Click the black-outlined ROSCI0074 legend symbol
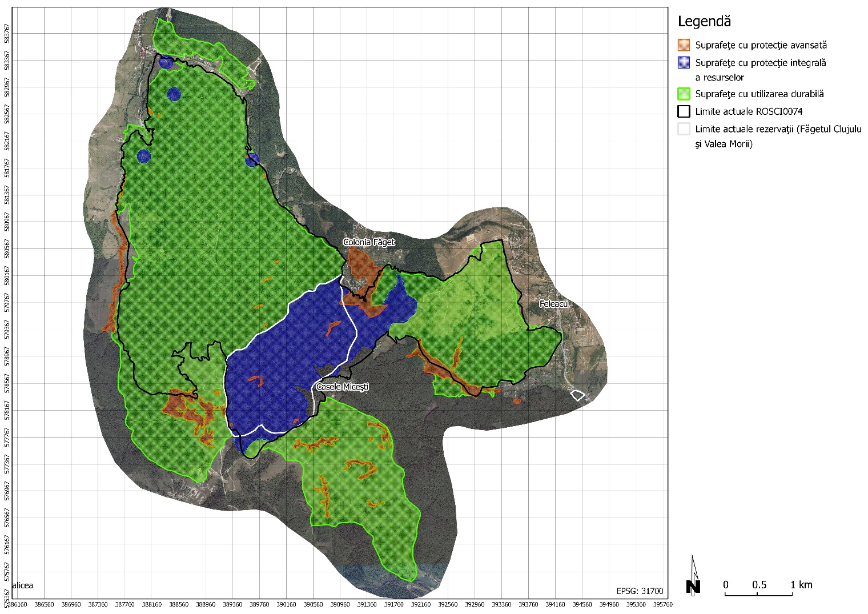868x614 pixels. point(684,111)
